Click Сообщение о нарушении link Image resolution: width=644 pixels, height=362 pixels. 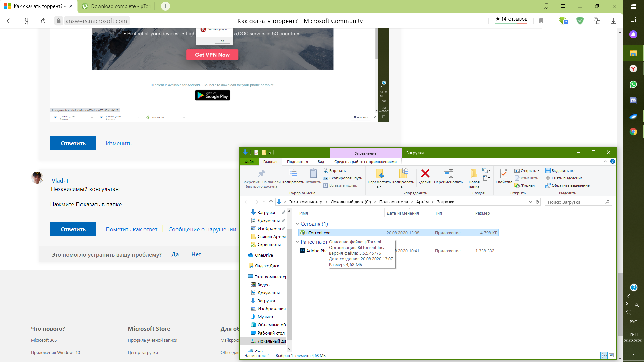click(202, 229)
